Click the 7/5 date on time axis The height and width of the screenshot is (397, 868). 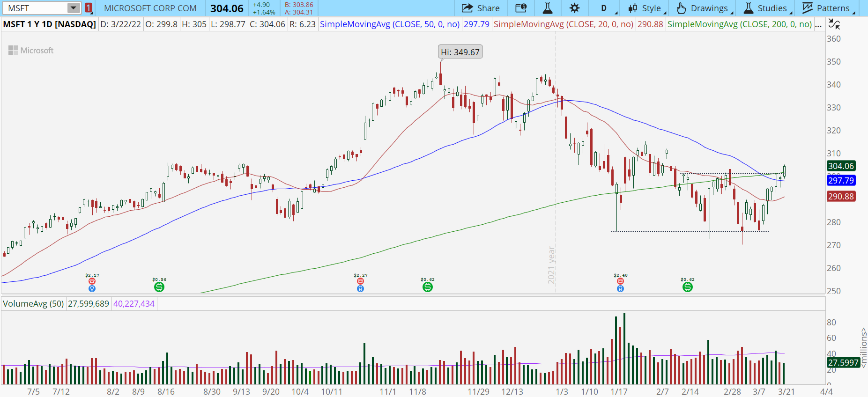tap(33, 391)
